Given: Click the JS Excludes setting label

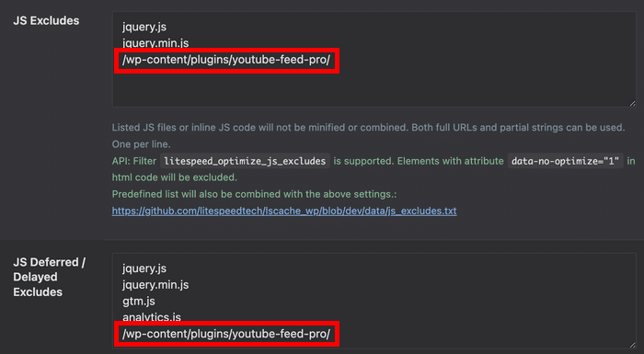Looking at the screenshot, I should tap(46, 20).
